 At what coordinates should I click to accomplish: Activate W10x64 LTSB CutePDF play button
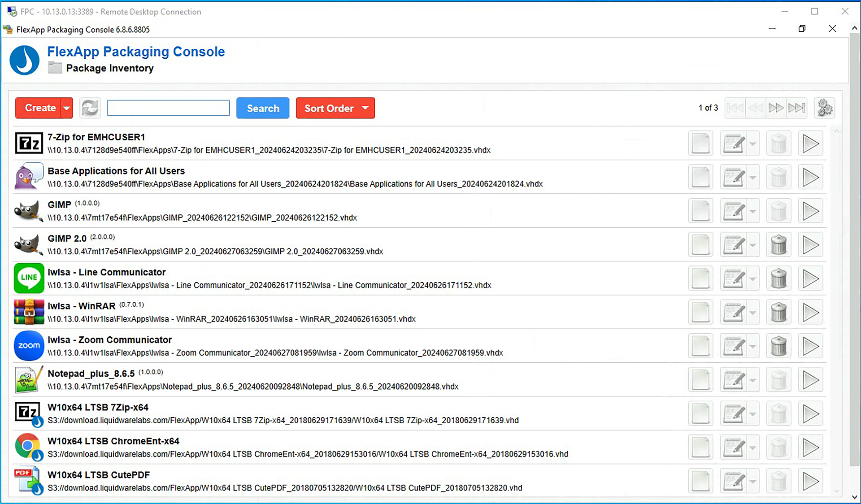pyautogui.click(x=810, y=482)
